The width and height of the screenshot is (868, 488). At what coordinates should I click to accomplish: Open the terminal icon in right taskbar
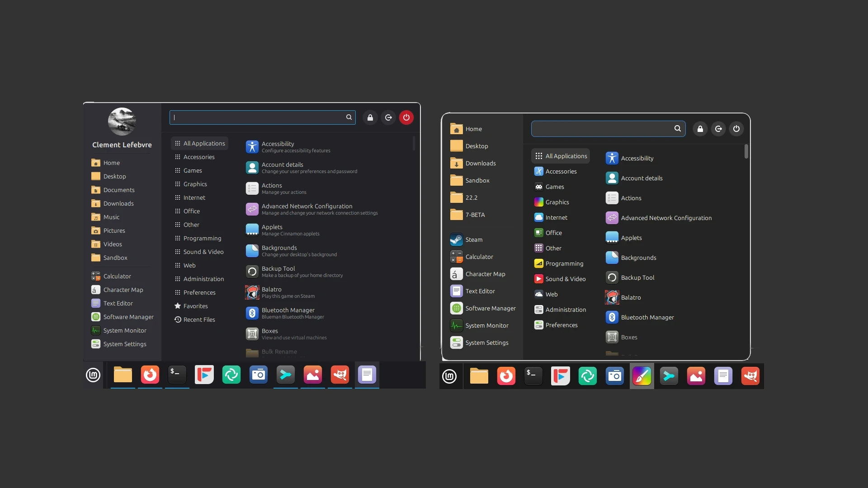tap(533, 376)
